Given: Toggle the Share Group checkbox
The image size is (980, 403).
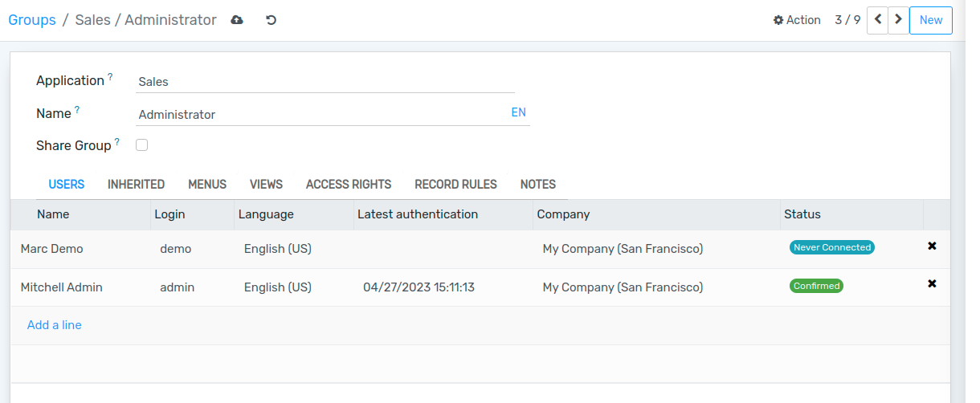Looking at the screenshot, I should 142,145.
